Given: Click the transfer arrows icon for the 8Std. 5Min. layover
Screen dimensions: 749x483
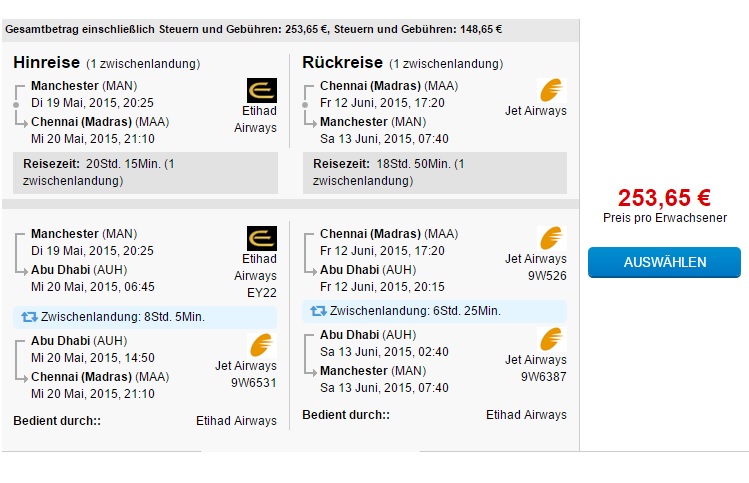Looking at the screenshot, I should click(x=29, y=317).
